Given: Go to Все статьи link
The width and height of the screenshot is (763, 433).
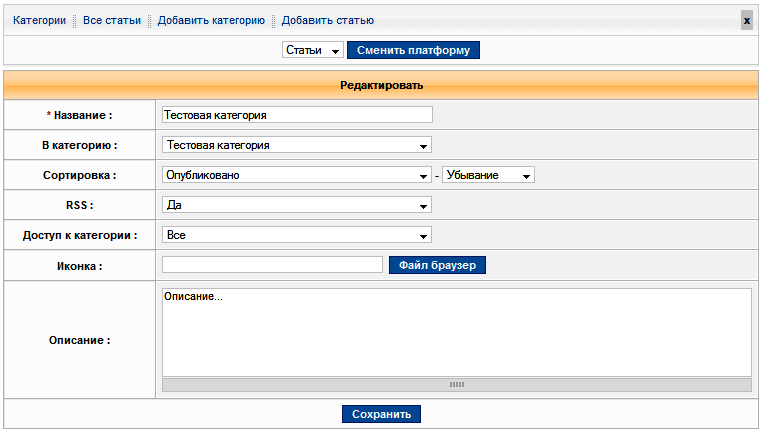Looking at the screenshot, I should click(x=112, y=20).
